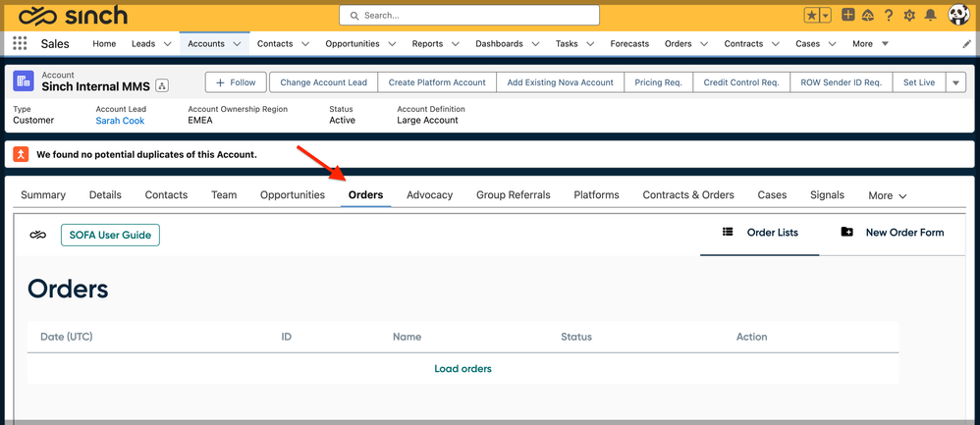Screen dimensions: 980x425
Task: Click the duplicates merge icon
Action: tap(22, 154)
